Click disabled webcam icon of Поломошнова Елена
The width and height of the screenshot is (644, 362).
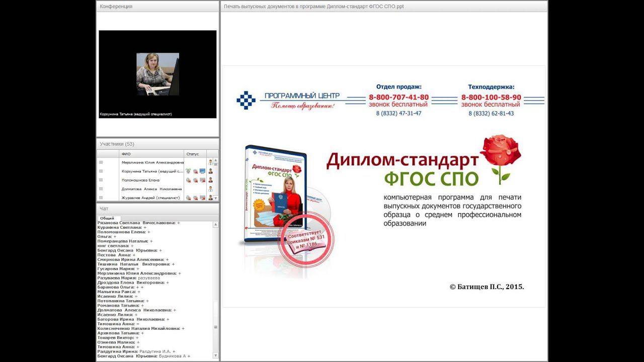click(195, 180)
